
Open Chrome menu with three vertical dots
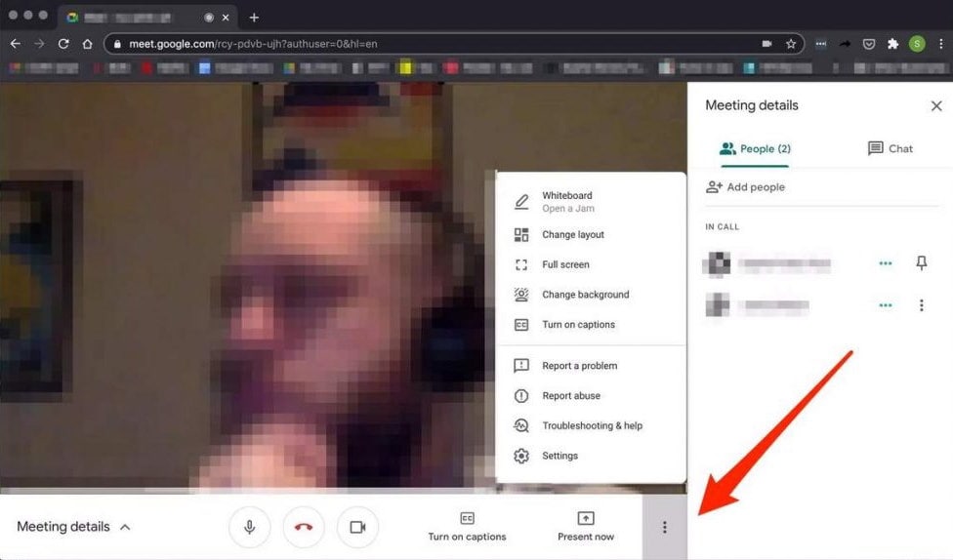(941, 44)
